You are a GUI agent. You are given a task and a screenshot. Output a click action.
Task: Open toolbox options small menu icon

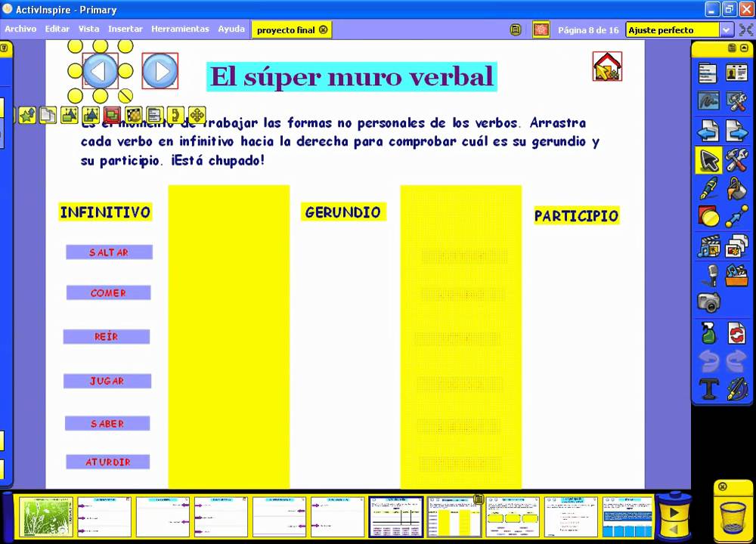point(732,48)
